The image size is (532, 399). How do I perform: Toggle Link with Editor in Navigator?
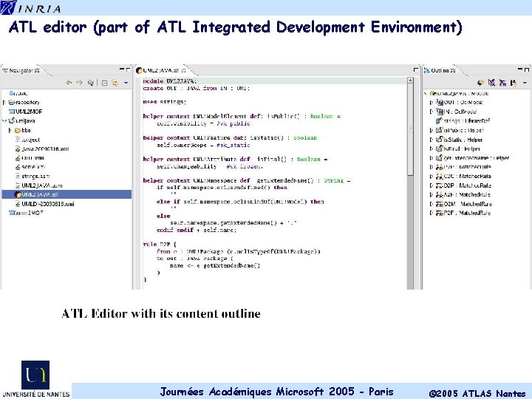115,83
